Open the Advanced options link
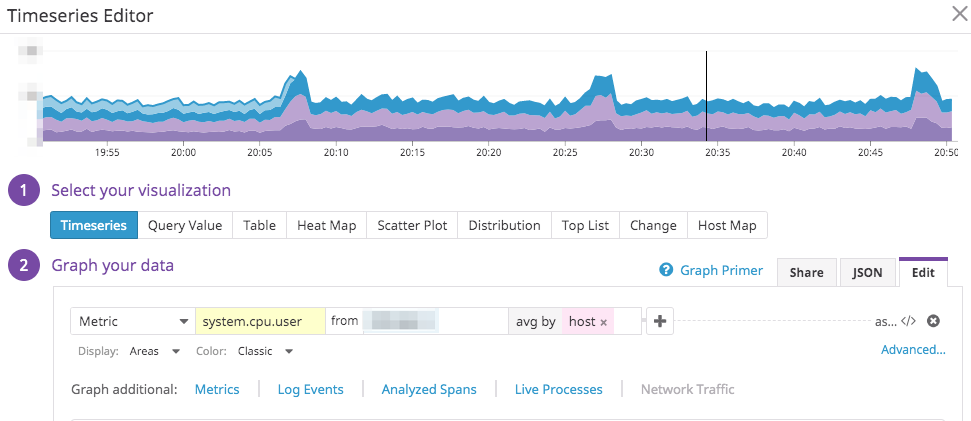The width and height of the screenshot is (971, 421). click(x=913, y=350)
